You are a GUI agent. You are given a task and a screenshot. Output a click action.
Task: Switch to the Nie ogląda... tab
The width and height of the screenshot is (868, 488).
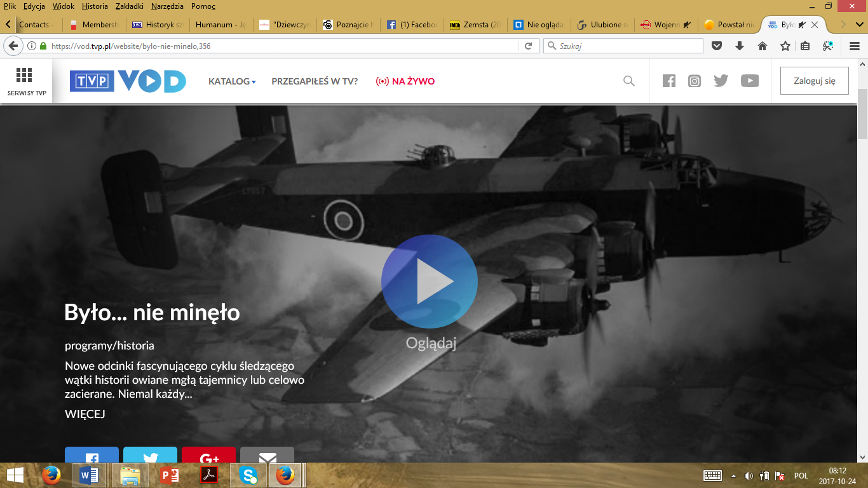click(539, 25)
